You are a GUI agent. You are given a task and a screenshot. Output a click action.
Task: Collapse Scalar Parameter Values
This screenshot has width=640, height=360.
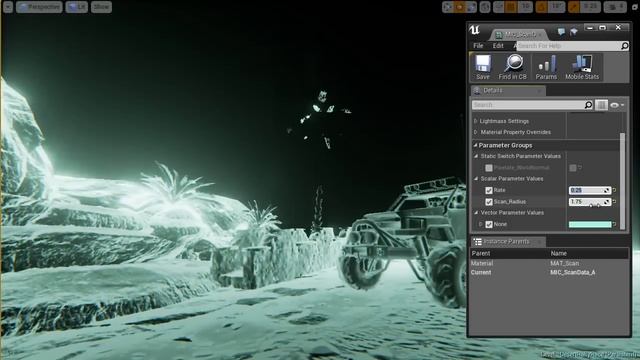[476, 179]
